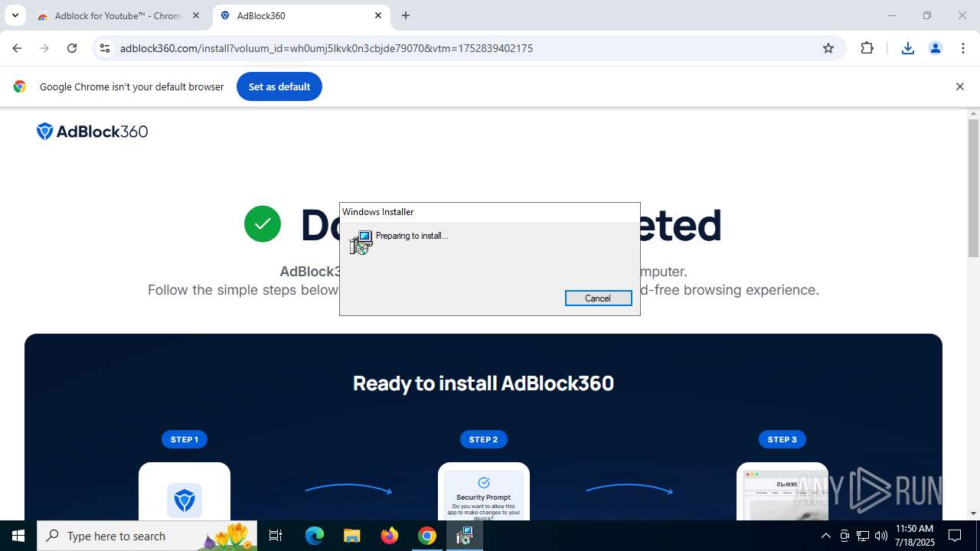Select the AdBlock360 browser tab
Screen dimensions: 980x551
300,15
